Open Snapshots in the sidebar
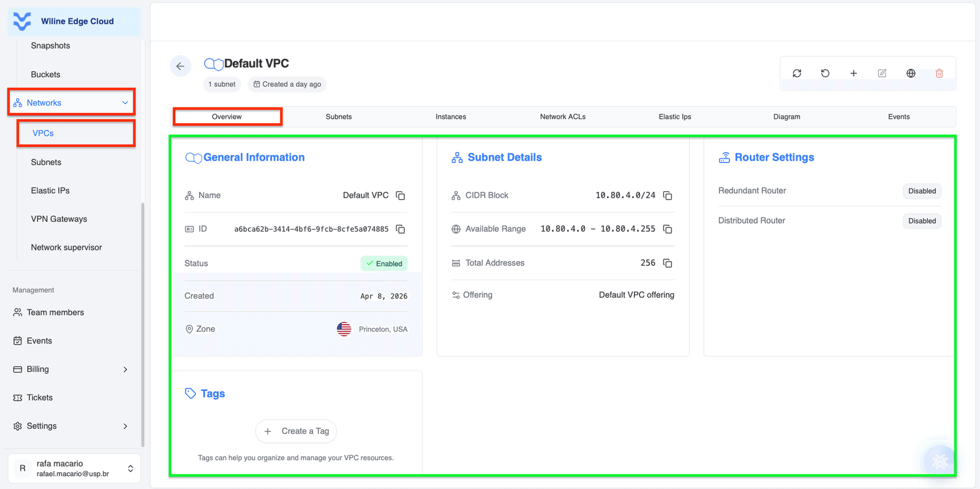This screenshot has height=489, width=980. [x=50, y=46]
